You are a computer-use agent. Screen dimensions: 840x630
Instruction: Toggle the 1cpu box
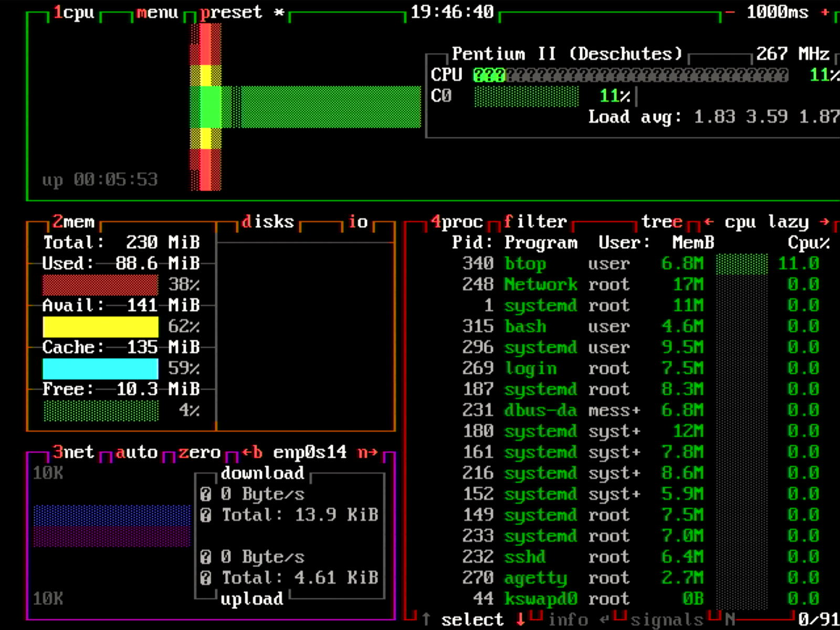click(x=73, y=12)
